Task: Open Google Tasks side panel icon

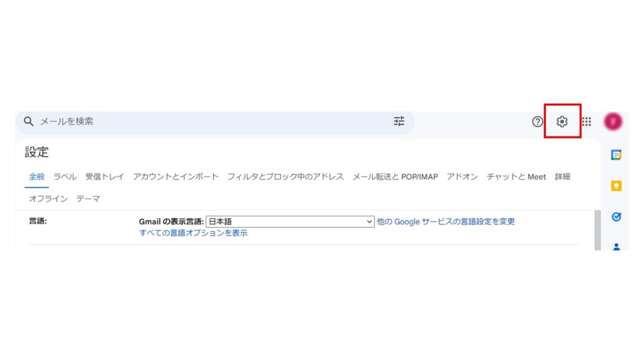Action: pyautogui.click(x=616, y=217)
